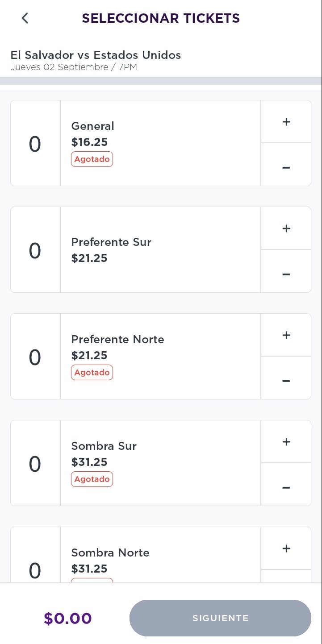Add one Preferente Sur ticket

click(x=286, y=229)
